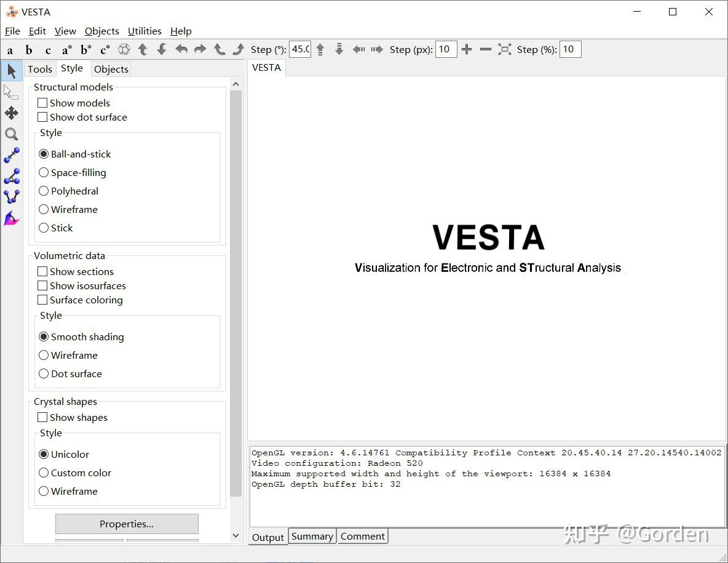Rotate clockwise around z axis
Viewport: 728px width, 563px height.
click(x=238, y=50)
